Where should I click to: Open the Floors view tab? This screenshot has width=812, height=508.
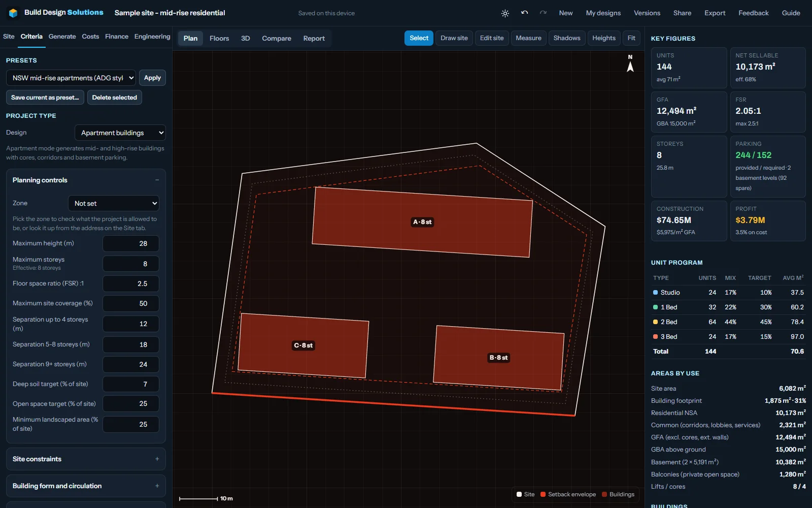click(x=219, y=38)
